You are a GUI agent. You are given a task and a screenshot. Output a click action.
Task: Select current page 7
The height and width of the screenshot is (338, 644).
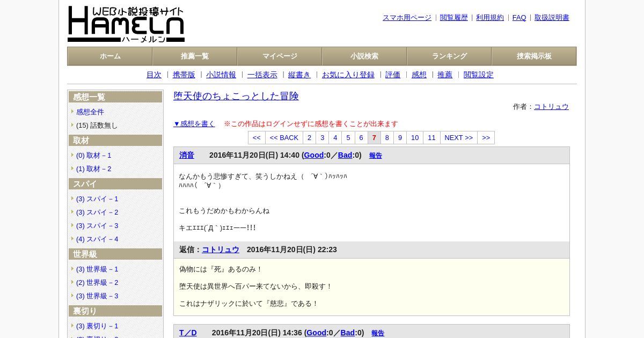coord(374,138)
